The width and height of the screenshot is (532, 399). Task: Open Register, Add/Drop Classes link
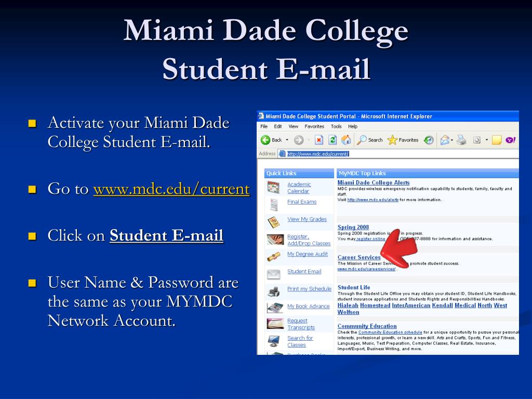(x=309, y=240)
